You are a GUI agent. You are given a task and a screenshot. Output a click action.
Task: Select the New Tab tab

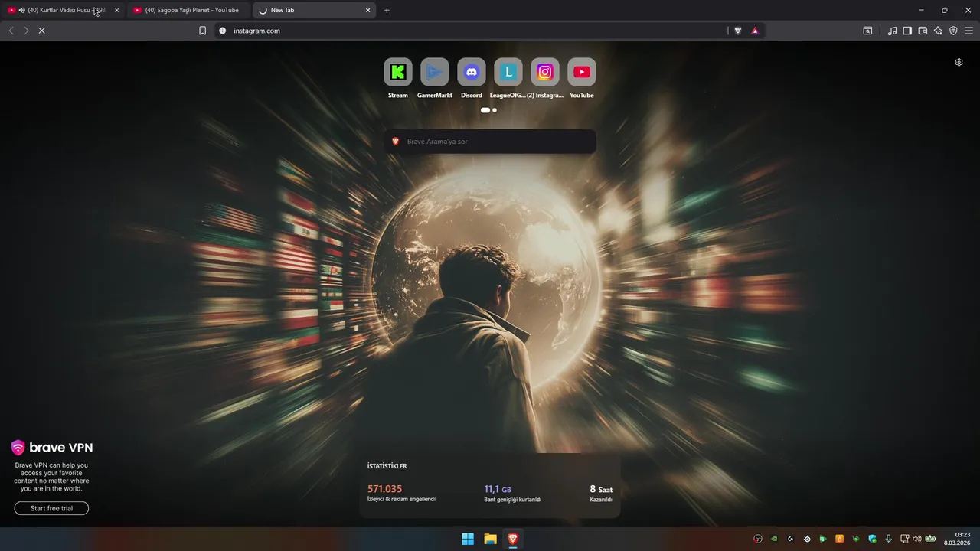pos(315,10)
